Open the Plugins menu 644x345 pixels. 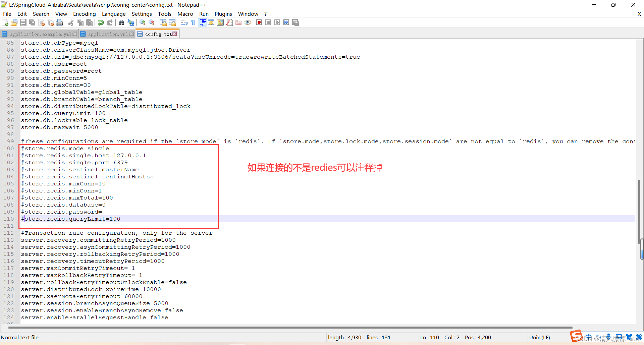point(223,14)
